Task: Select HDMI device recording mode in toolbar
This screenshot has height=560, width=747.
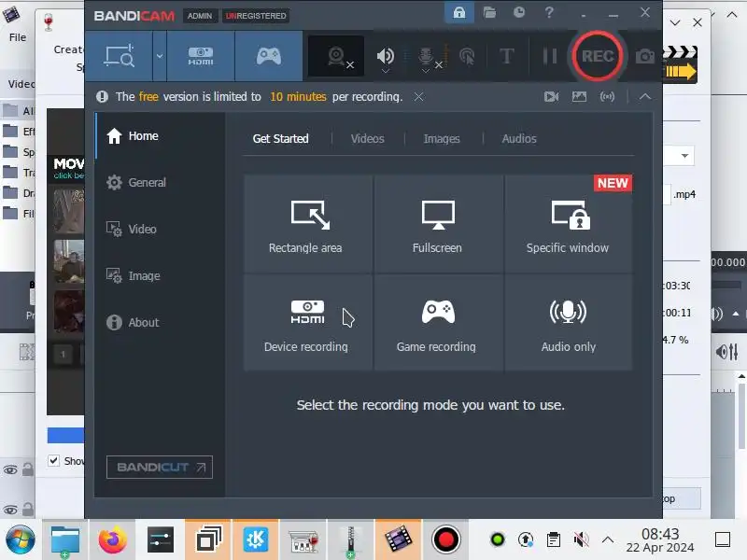Action: 201,56
